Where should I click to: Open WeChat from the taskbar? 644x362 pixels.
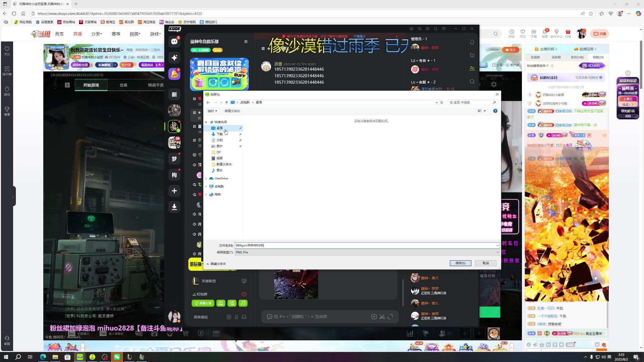click(117, 357)
